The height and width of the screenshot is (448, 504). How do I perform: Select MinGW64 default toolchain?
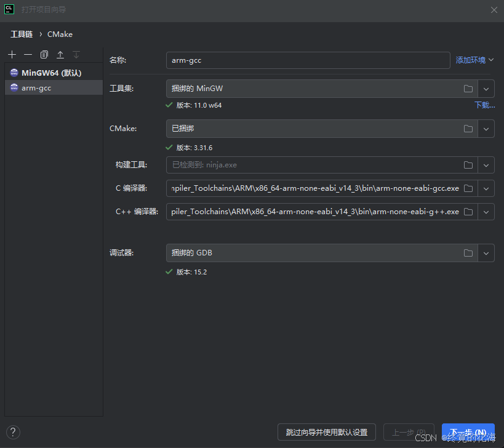tap(54, 73)
